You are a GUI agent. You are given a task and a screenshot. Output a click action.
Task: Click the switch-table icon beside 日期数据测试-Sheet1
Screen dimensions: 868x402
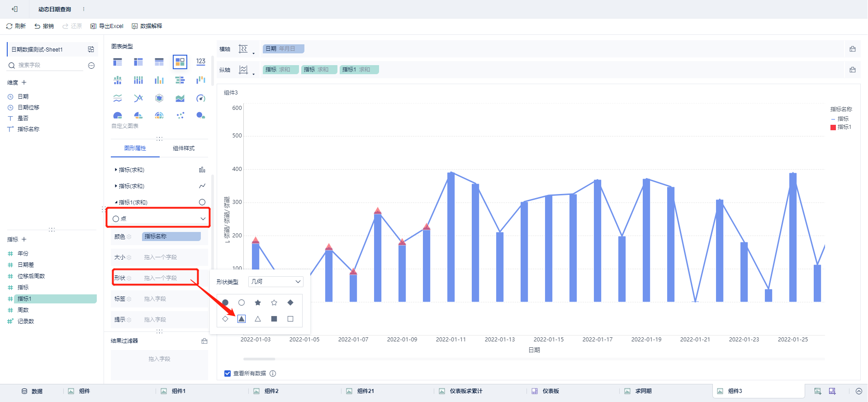click(x=91, y=49)
